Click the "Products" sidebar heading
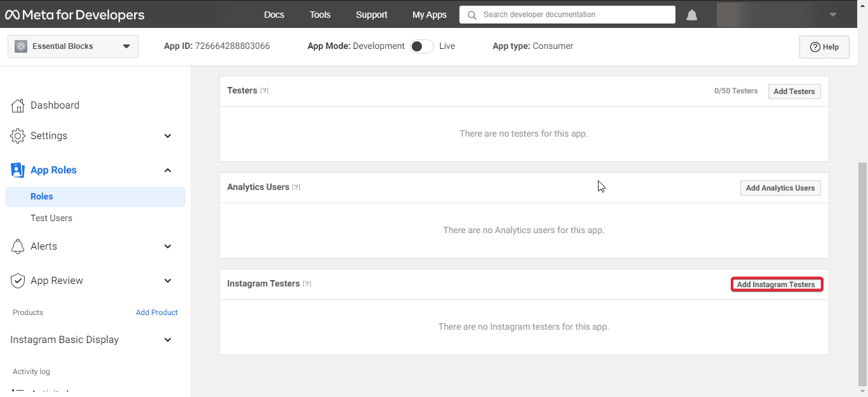Image resolution: width=868 pixels, height=397 pixels. (x=28, y=313)
